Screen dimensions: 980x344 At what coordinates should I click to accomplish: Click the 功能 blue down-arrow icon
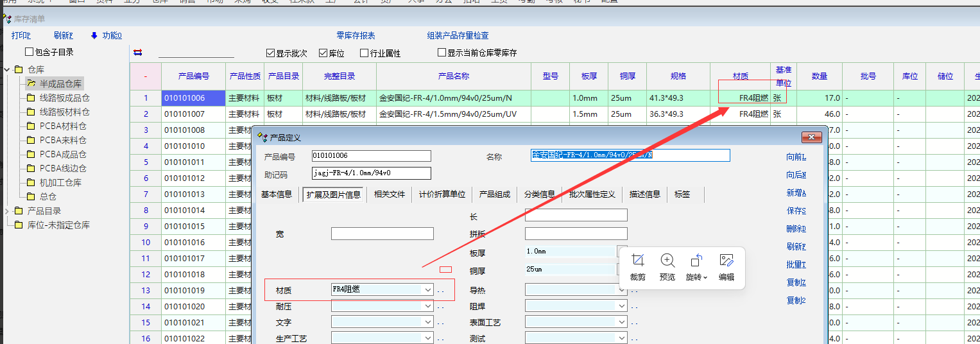pos(94,36)
